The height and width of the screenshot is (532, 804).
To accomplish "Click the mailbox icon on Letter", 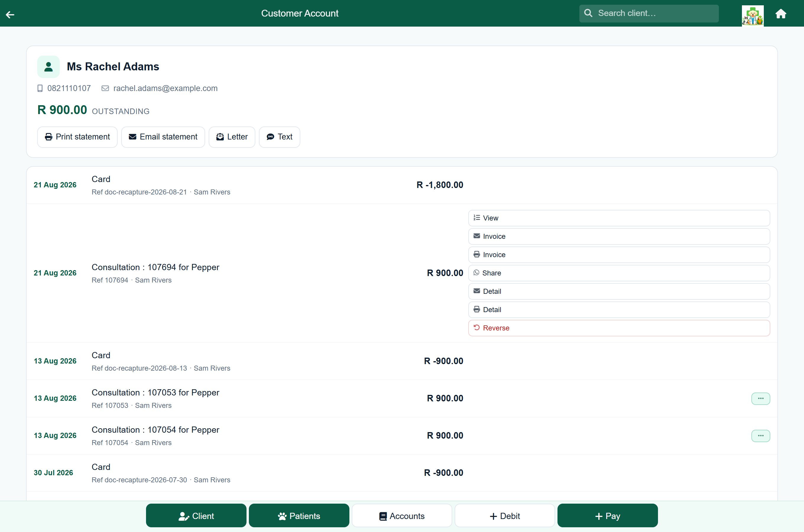I will coord(220,137).
